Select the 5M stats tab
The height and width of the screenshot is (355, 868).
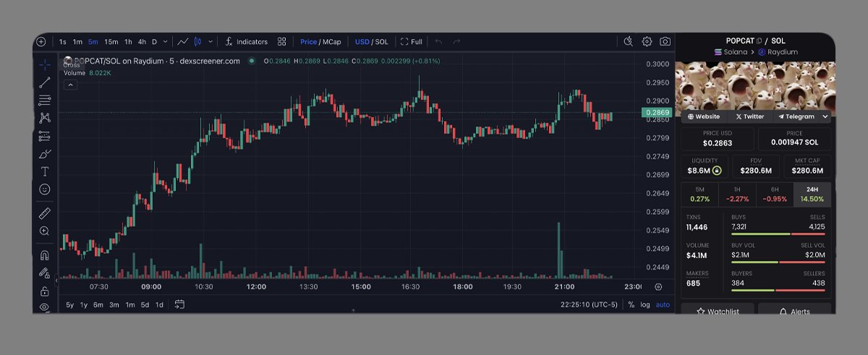coord(699,194)
